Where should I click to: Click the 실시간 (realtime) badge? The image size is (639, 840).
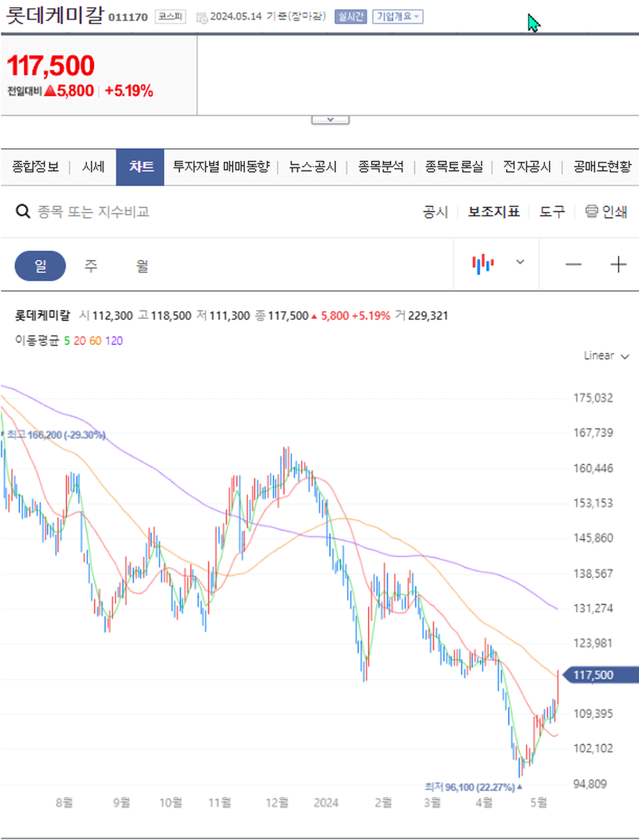(x=350, y=16)
